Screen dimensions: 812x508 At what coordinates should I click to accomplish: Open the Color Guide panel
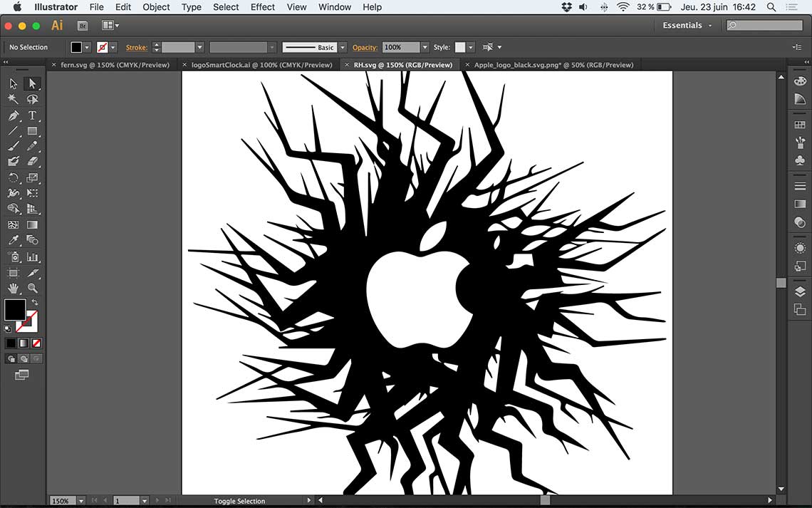pos(800,99)
